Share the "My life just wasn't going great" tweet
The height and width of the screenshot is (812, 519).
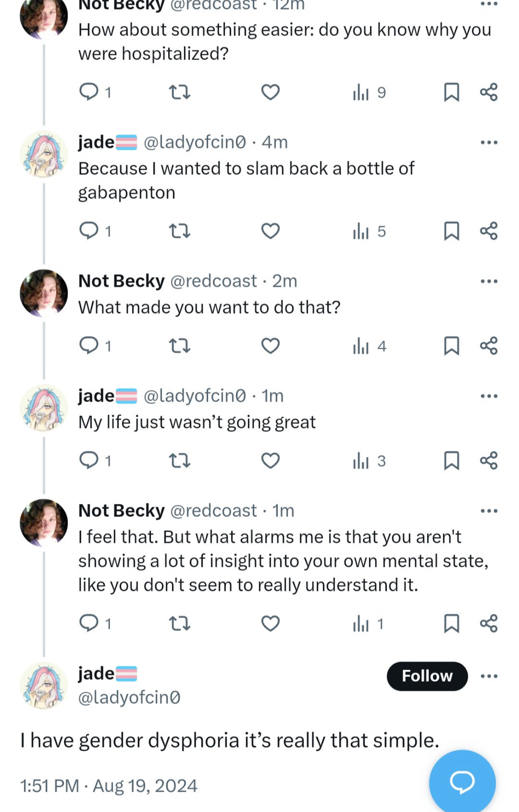tap(488, 461)
